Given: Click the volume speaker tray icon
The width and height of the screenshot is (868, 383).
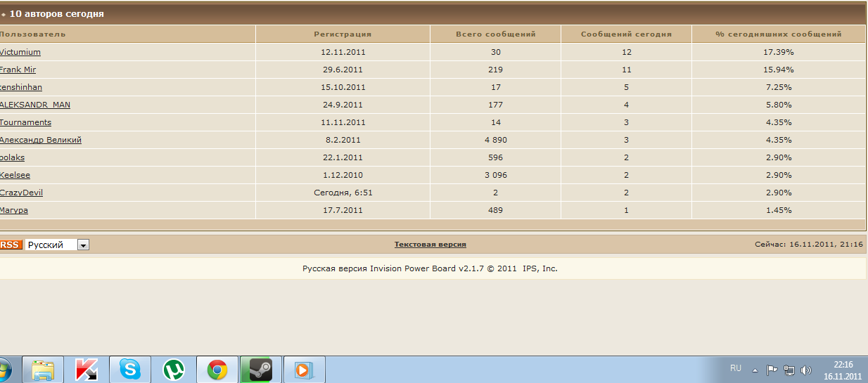Looking at the screenshot, I should (805, 370).
